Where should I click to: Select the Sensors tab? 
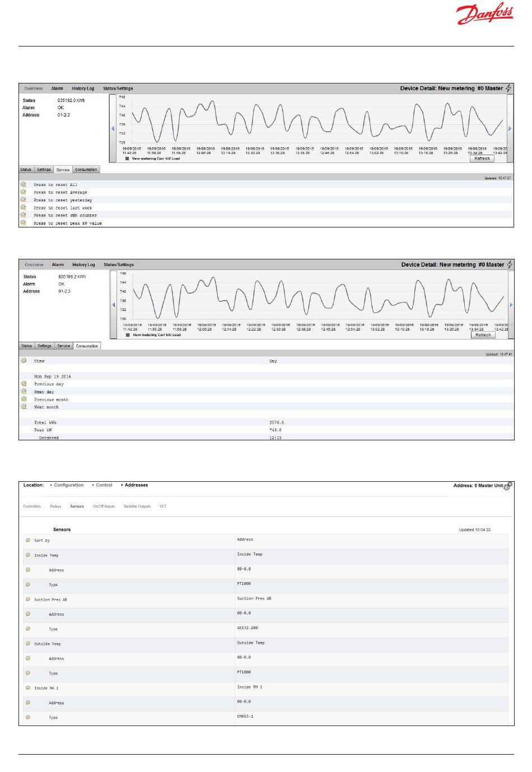[x=77, y=506]
